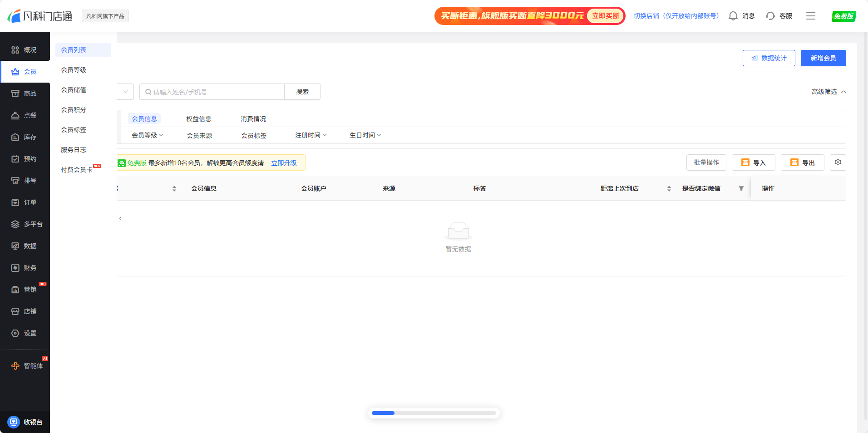The height and width of the screenshot is (433, 868).
Task: Open the 注册时间 dropdown
Action: 311,135
